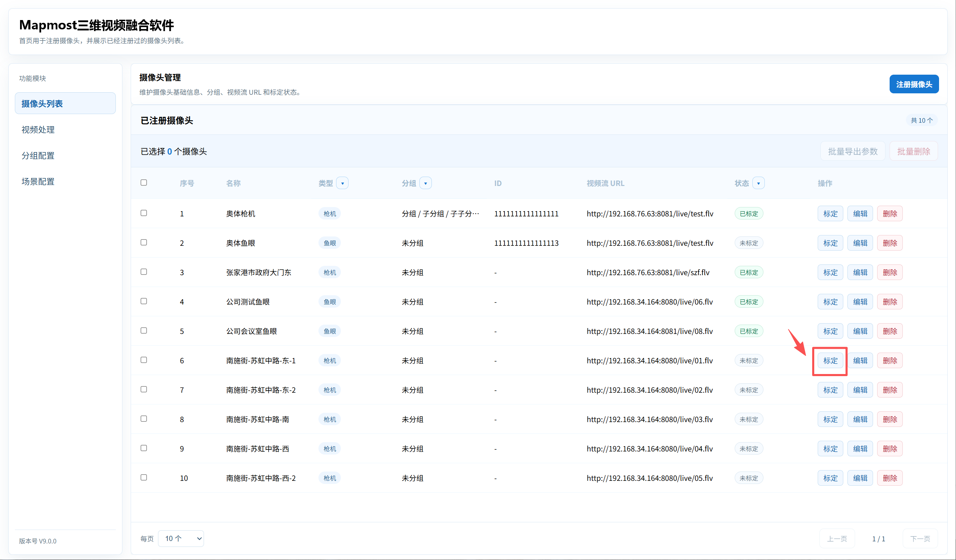Delete the 奥体鱼眼 camera

tap(890, 243)
